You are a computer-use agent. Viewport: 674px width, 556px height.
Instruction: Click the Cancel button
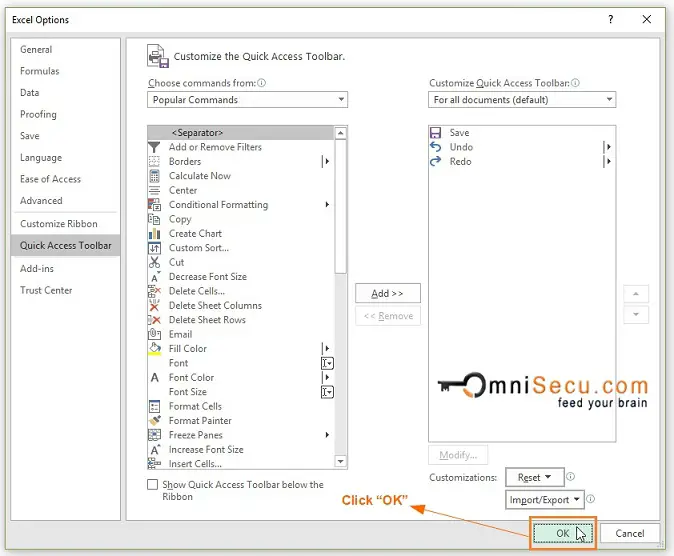click(x=630, y=533)
